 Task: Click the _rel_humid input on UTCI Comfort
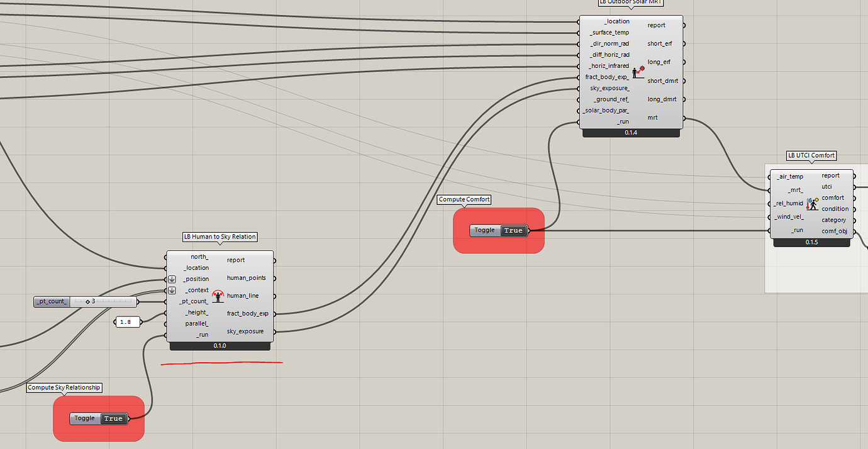point(789,203)
